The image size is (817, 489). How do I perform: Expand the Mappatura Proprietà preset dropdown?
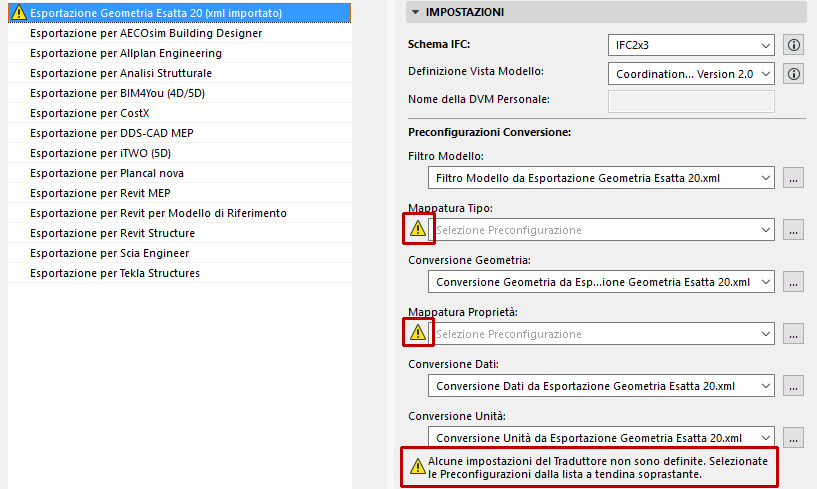click(x=604, y=334)
